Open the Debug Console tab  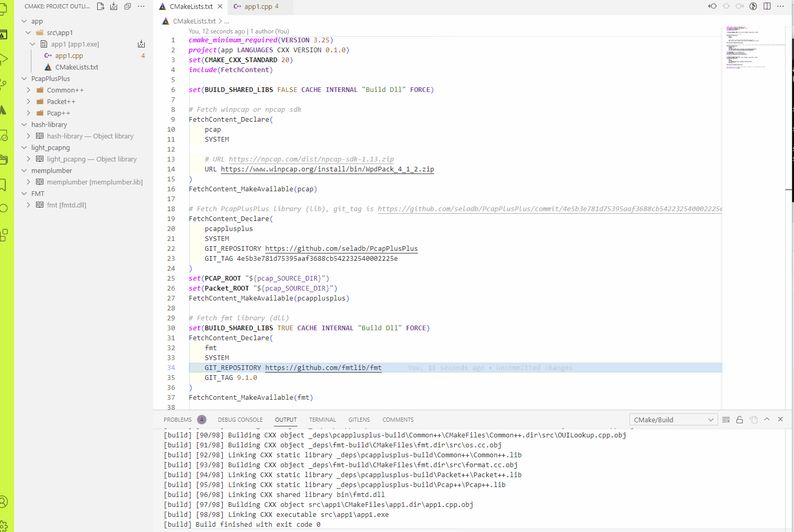(x=240, y=420)
